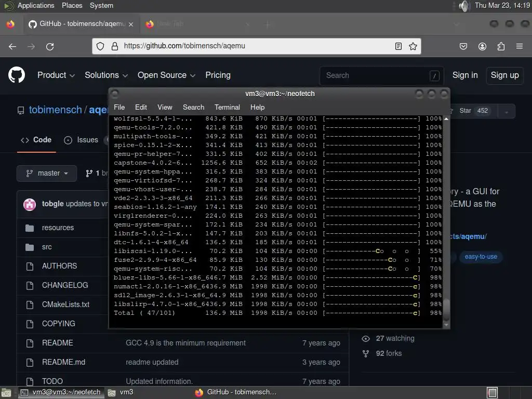Click the eye watching icon

coord(366,339)
